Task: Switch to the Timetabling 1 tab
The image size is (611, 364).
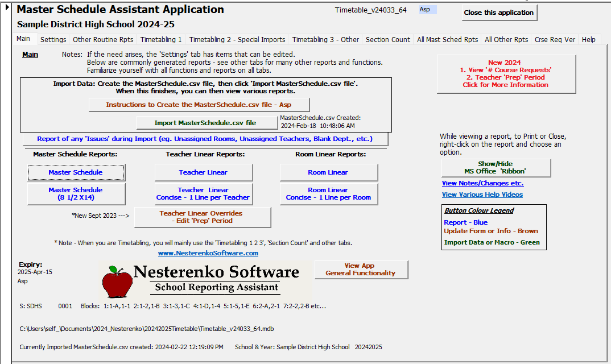Action: pos(161,40)
